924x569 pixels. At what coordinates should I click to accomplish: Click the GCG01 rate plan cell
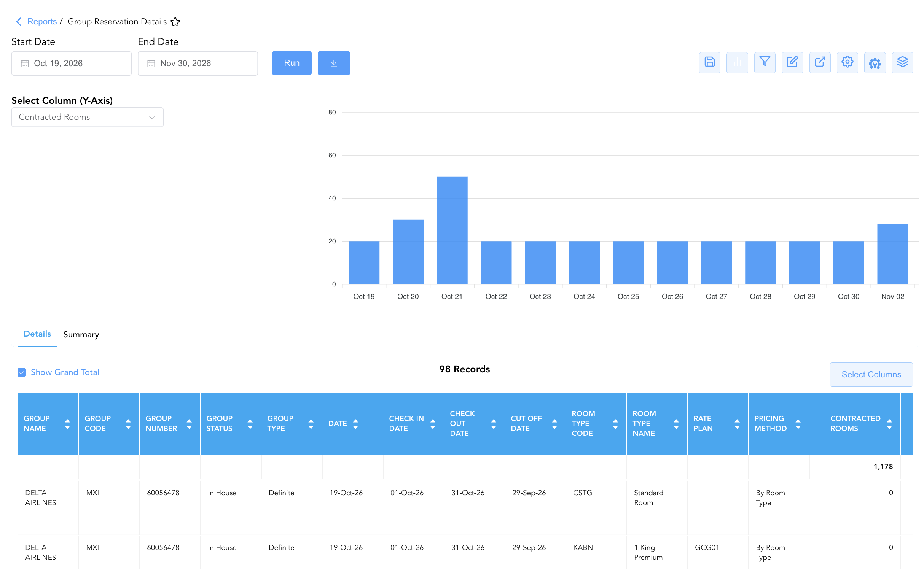pyautogui.click(x=707, y=547)
